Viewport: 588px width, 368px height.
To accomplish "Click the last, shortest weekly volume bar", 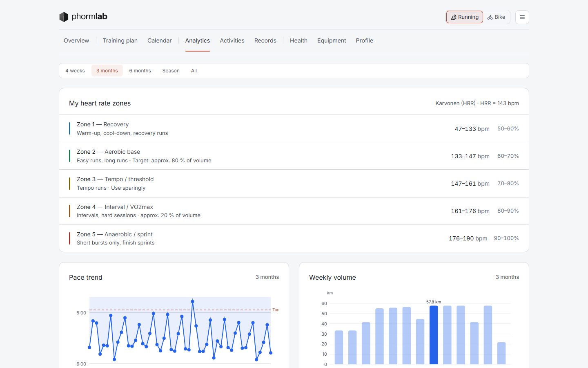I will [501, 353].
